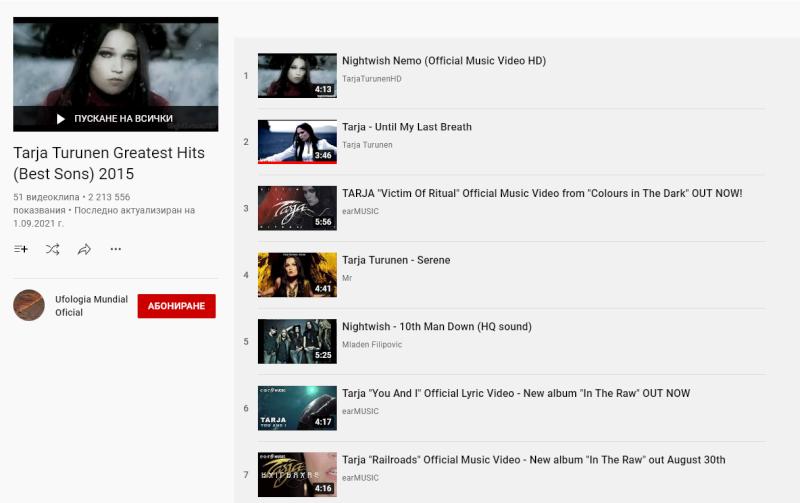Open Until My Last Breath thumbnail
800x503 pixels.
click(297, 142)
